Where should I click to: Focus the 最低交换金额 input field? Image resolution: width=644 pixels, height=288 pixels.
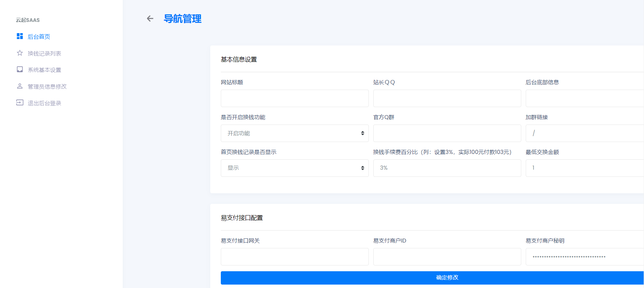click(585, 168)
